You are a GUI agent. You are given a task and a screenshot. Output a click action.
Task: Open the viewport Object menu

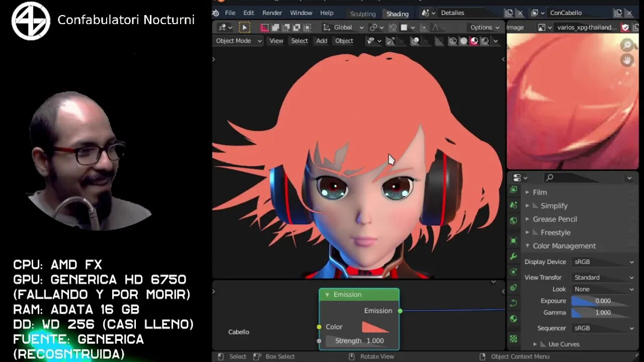click(x=344, y=41)
